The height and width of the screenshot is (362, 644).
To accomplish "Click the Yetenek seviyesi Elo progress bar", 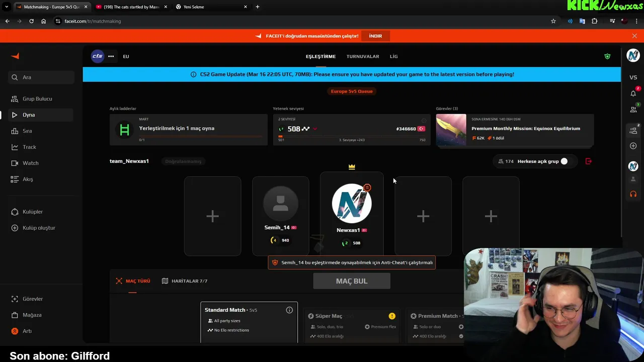I will [352, 136].
